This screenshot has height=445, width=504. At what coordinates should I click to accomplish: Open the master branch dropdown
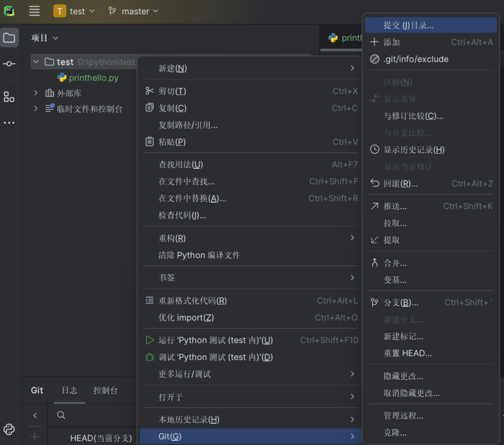click(133, 11)
